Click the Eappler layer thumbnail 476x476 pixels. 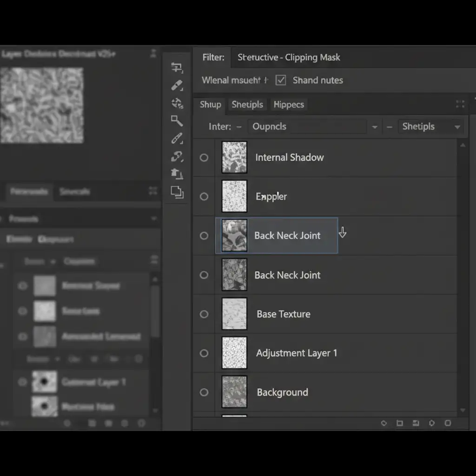(234, 197)
